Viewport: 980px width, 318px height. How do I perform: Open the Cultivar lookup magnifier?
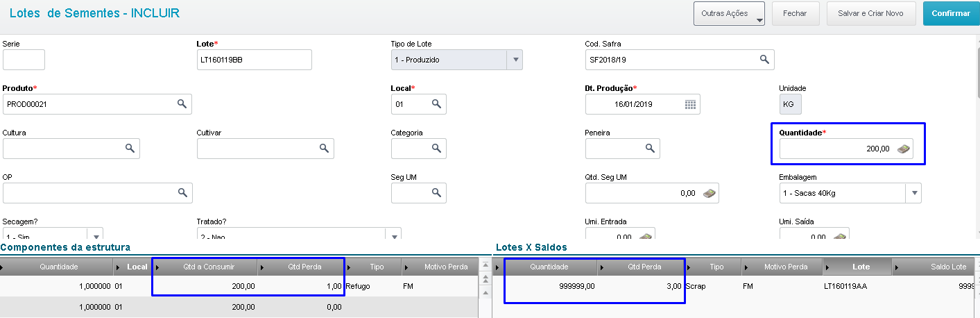324,149
